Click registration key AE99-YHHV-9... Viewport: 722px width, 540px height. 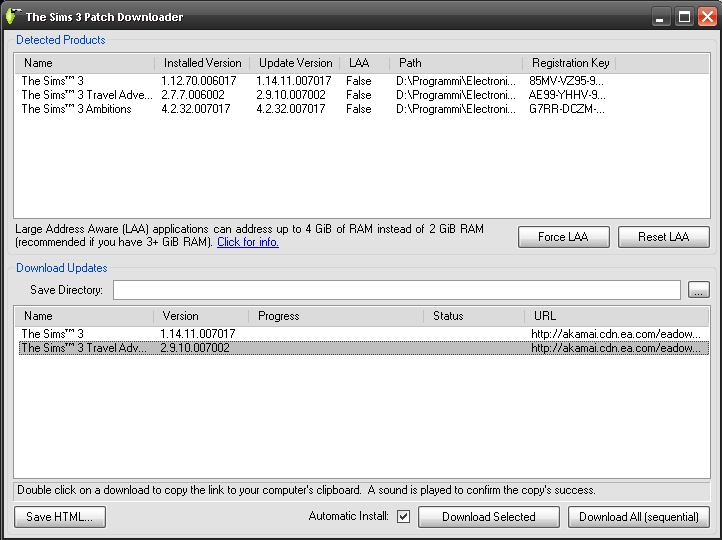tap(567, 95)
